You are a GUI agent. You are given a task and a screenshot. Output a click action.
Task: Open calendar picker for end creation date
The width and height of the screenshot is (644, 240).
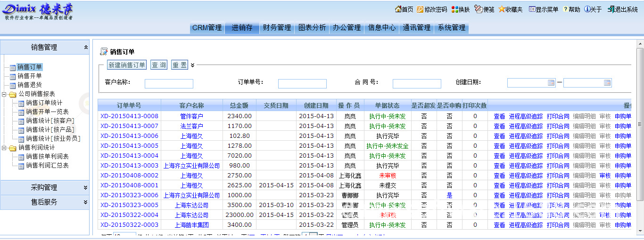pyautogui.click(x=607, y=83)
